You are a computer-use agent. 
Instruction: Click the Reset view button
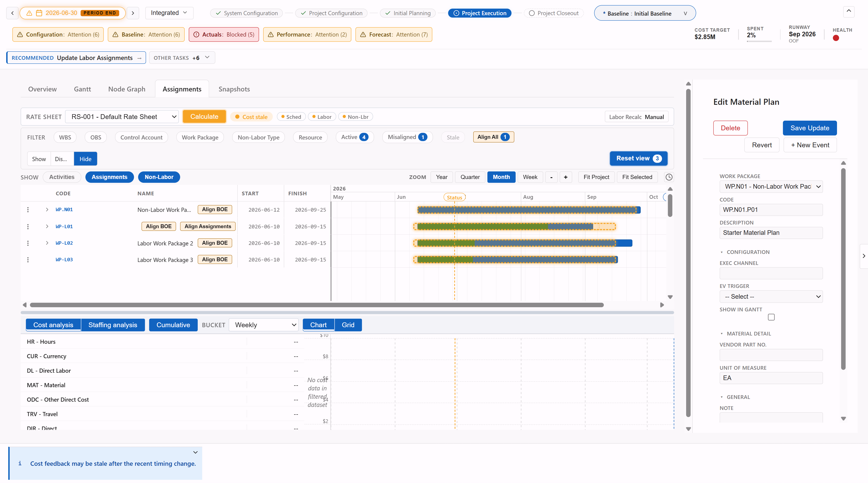pyautogui.click(x=638, y=158)
